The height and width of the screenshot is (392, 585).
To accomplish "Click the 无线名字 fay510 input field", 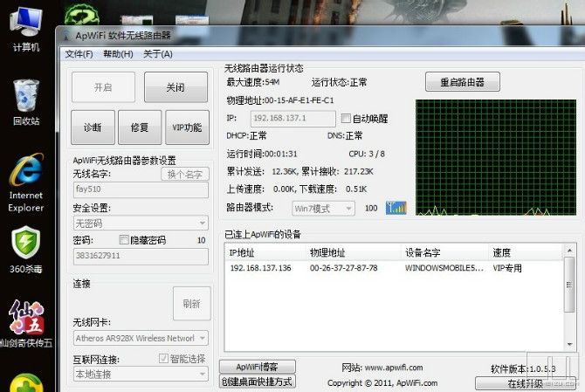I will coord(141,189).
